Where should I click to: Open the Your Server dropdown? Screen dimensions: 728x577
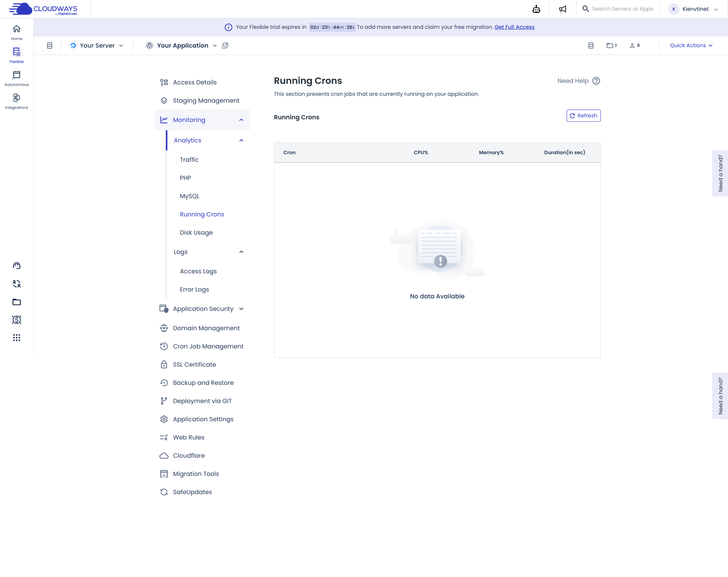point(97,46)
